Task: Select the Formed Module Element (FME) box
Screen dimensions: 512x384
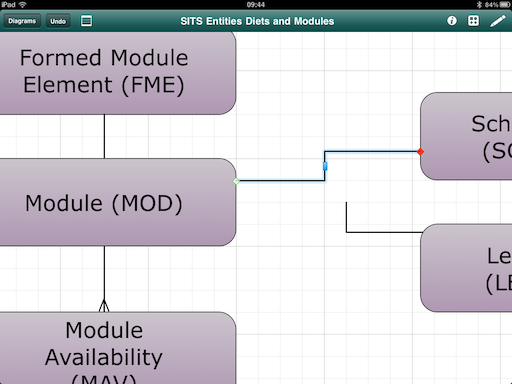Action: [118, 73]
